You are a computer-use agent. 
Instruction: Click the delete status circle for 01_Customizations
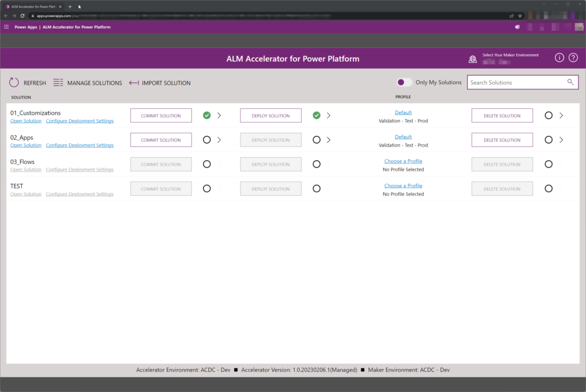548,116
